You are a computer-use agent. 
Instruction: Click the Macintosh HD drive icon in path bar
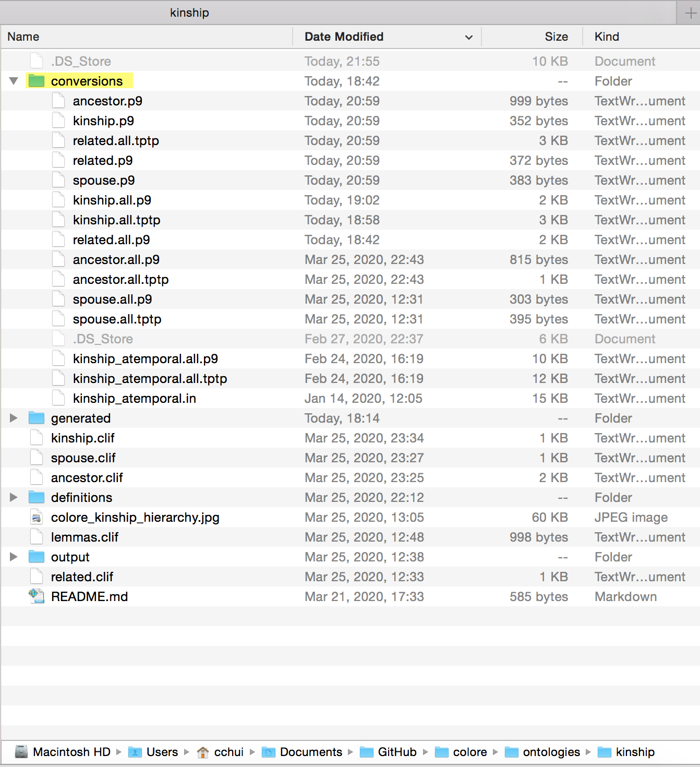[x=21, y=752]
